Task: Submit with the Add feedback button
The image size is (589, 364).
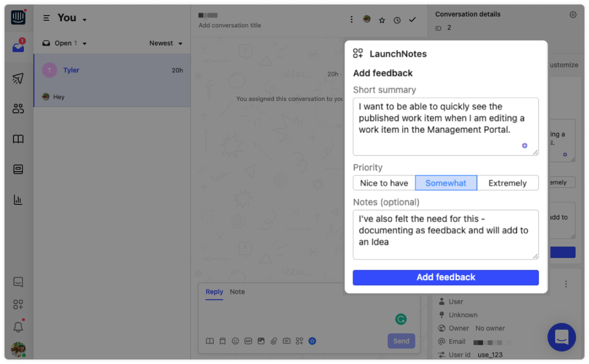Action: coord(446,277)
